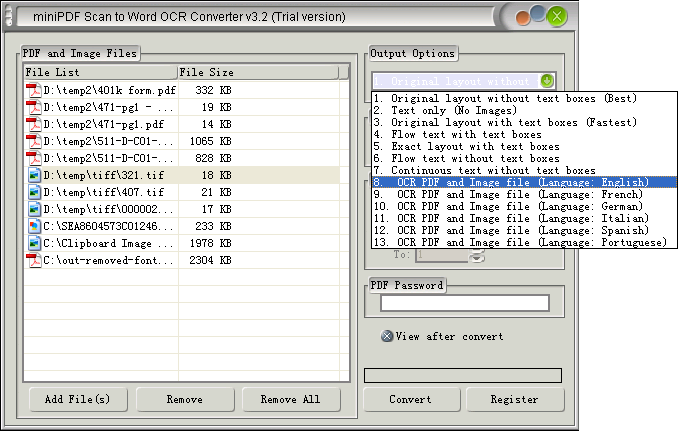Click the 19 KB size cell
Screen dimensions: 678x431
click(216, 107)
